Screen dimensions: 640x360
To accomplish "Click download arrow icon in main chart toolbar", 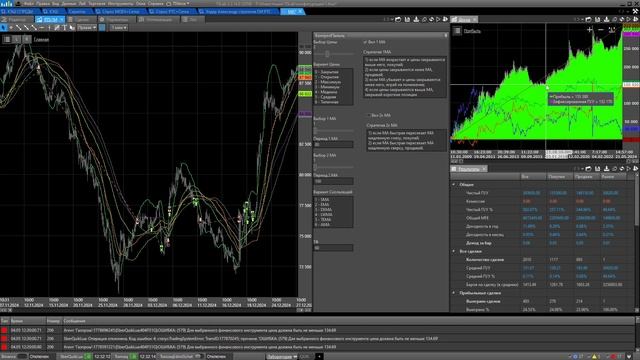I will [x=416, y=19].
